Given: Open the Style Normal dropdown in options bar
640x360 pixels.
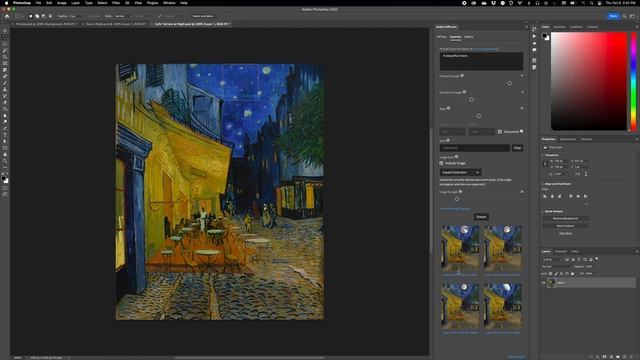Looking at the screenshot, I should (x=123, y=16).
